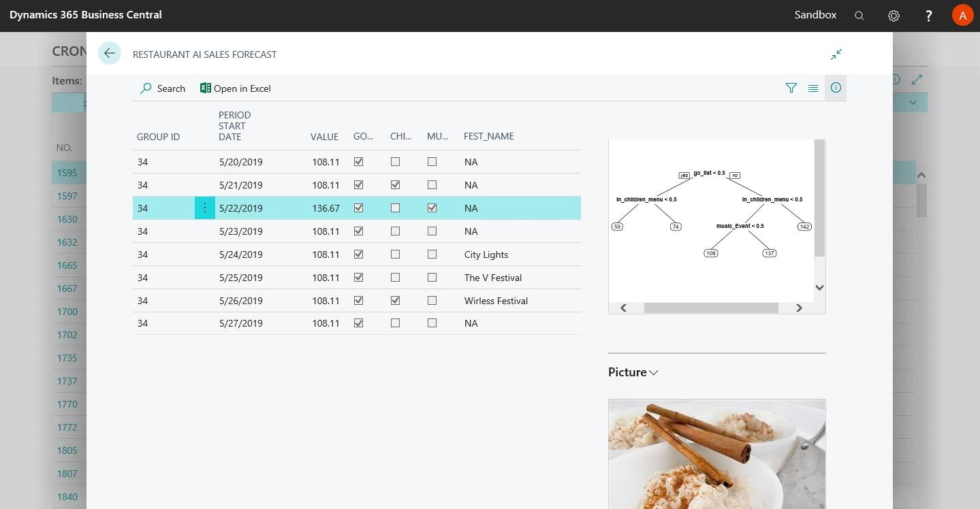Sort by the VALUE column header
Screen dimensions: 980x509
pyautogui.click(x=324, y=137)
